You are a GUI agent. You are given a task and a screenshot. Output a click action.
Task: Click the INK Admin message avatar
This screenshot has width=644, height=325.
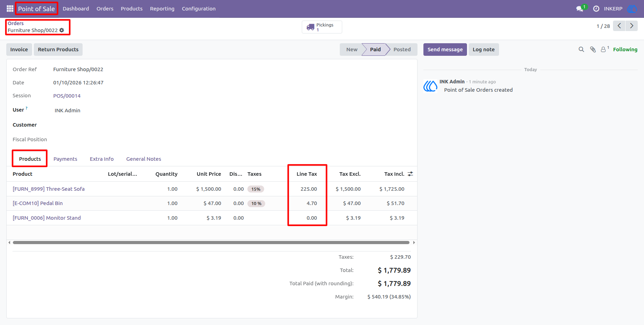430,86
